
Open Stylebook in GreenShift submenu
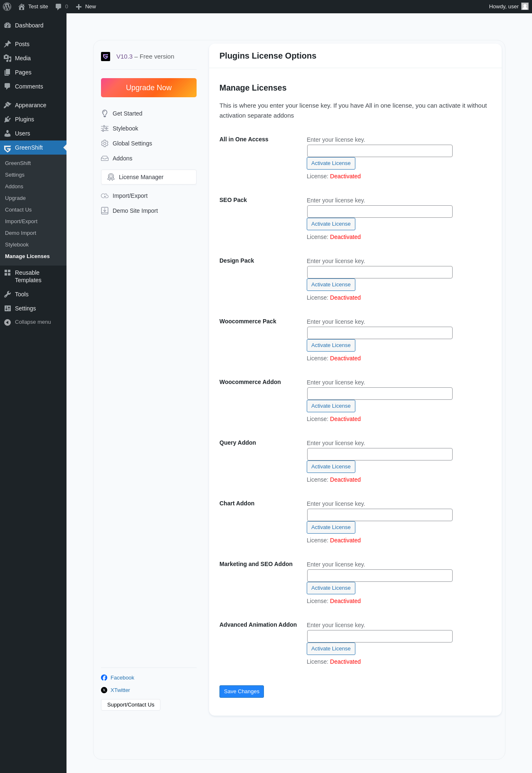(17, 245)
